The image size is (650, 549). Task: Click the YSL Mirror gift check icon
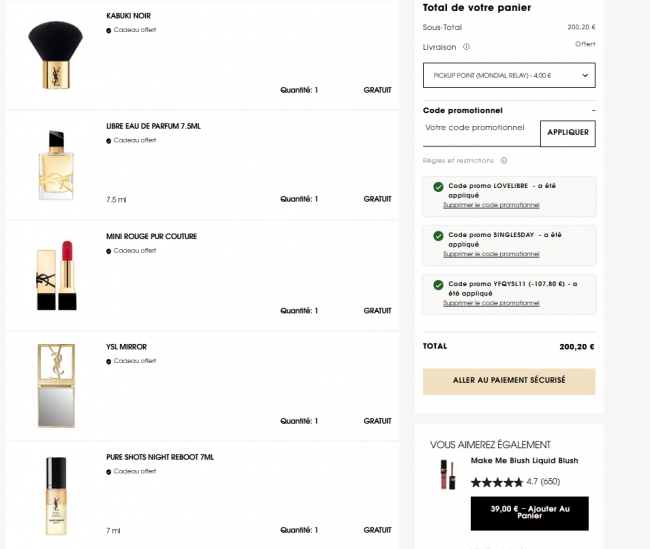[109, 361]
